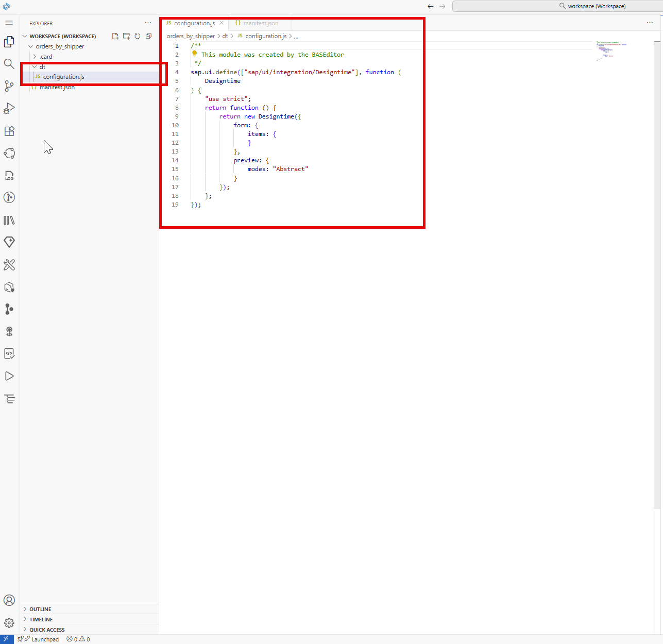Open the hamburger application menu

9,23
